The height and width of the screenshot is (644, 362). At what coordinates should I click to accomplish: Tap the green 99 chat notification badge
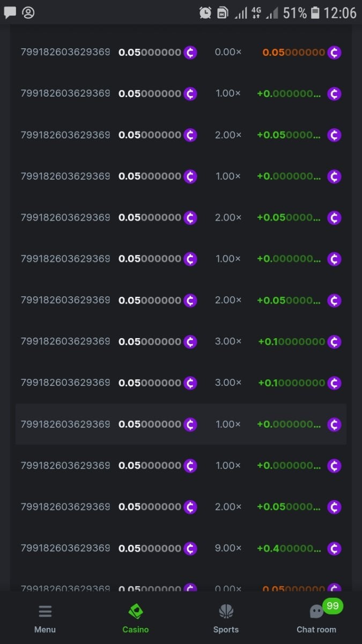click(333, 606)
